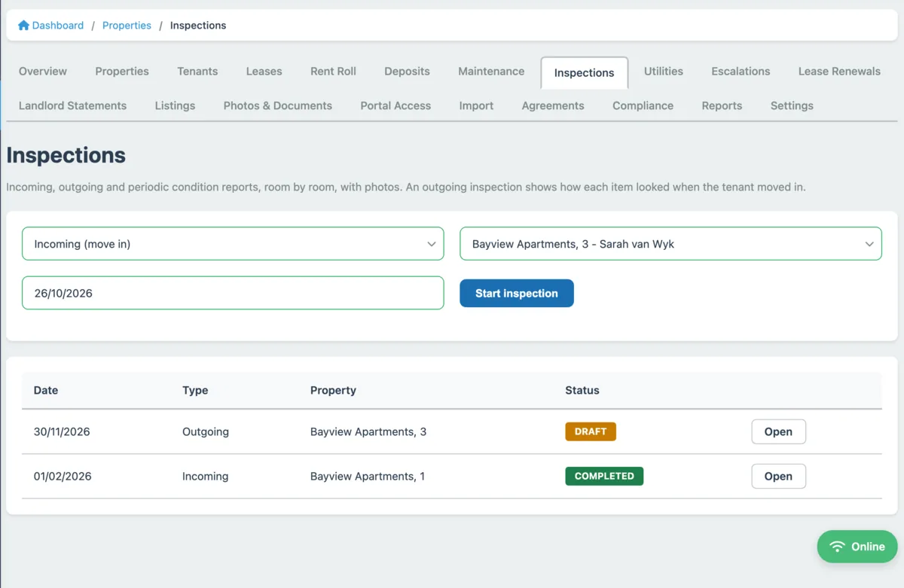Open the Landlord Statements tab
Viewport: 904px width, 588px height.
[x=72, y=106]
